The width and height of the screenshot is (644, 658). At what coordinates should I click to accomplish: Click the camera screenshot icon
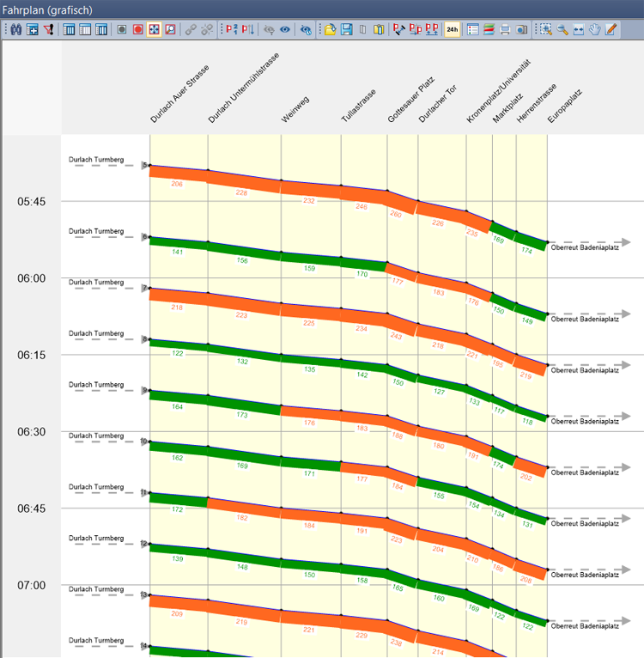tap(521, 29)
